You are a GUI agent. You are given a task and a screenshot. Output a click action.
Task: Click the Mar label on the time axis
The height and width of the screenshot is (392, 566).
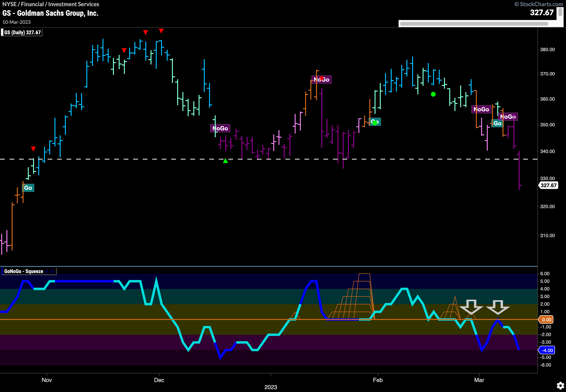click(479, 380)
